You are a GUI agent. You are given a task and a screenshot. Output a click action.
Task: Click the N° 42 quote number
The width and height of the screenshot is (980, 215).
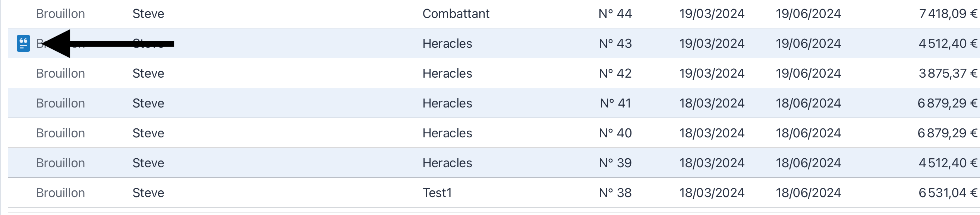(x=615, y=73)
